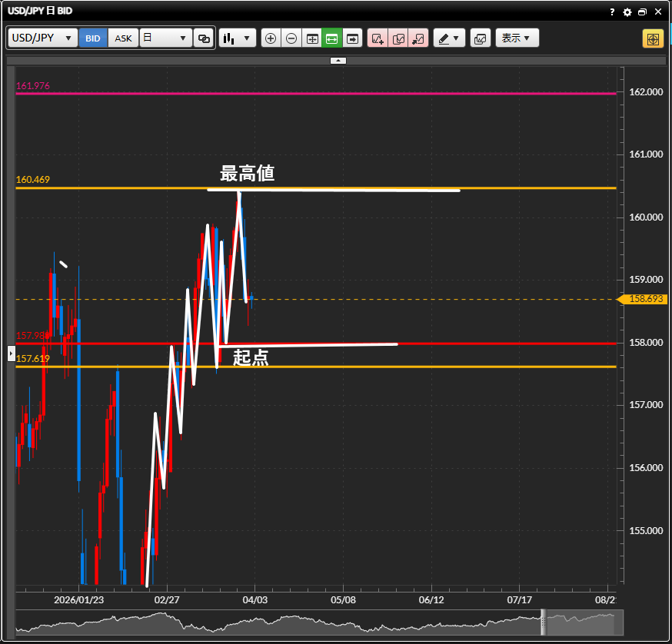The width and height of the screenshot is (672, 644).
Task: Click the scroll to latest candle icon
Action: [352, 38]
